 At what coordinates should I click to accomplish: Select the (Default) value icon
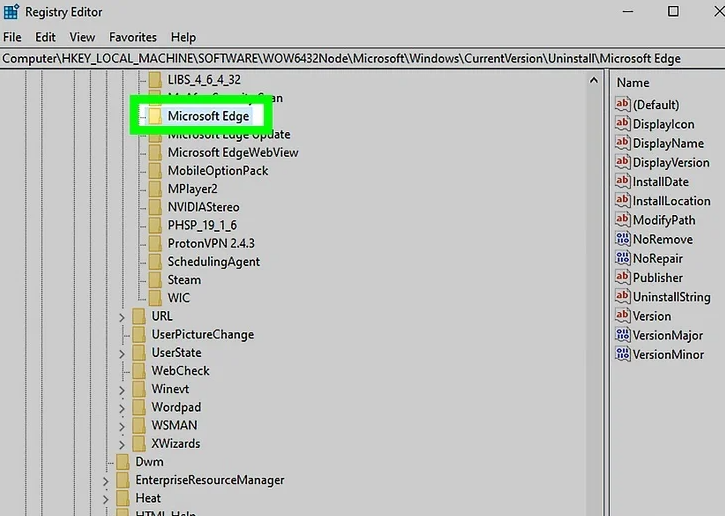[623, 105]
